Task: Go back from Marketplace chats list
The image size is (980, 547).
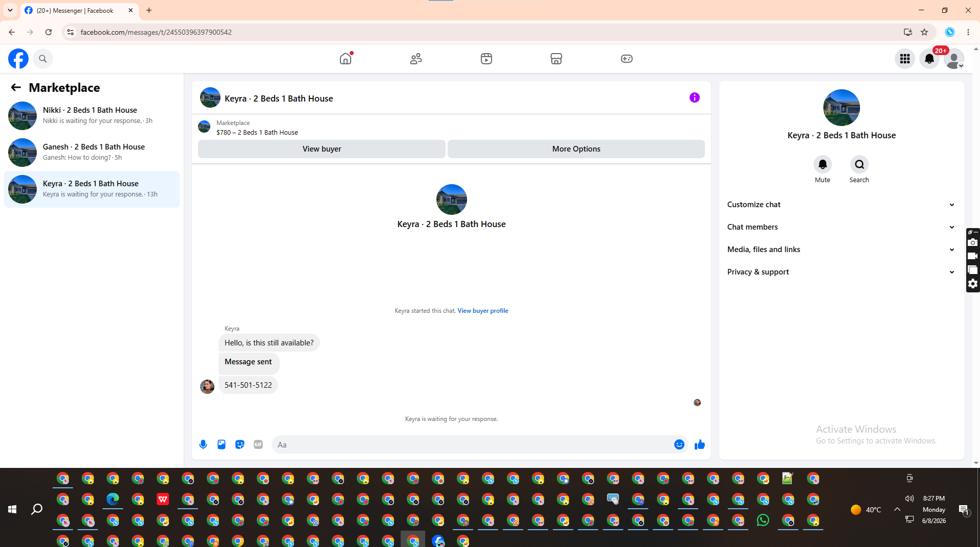Action: click(x=16, y=87)
